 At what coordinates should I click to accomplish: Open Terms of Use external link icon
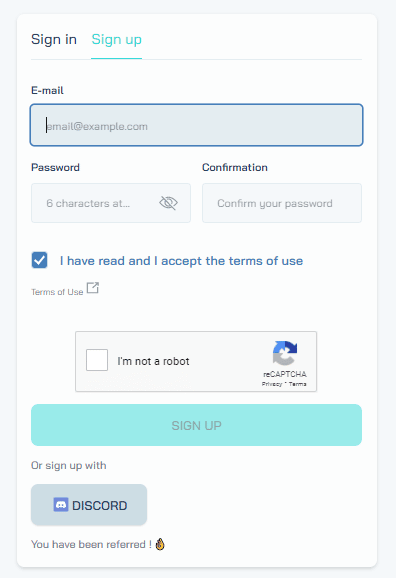pos(93,288)
